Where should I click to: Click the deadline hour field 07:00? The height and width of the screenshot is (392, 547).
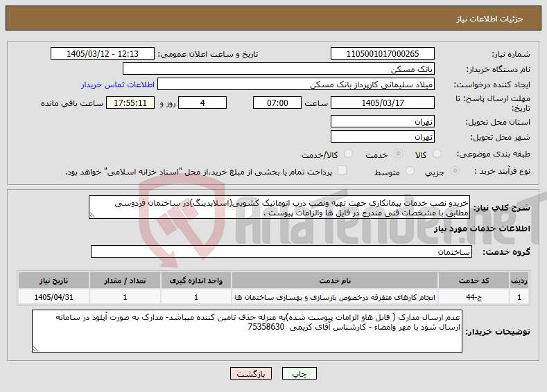(277, 103)
